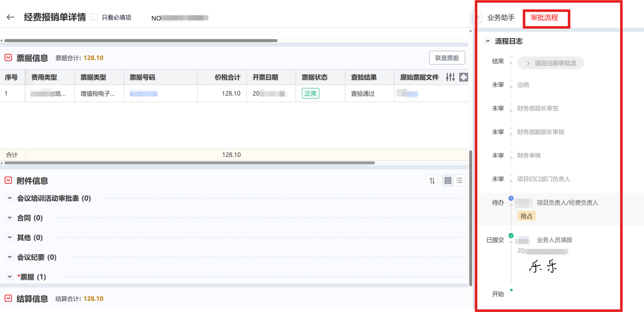Expand the 合同 attachment group
The height and width of the screenshot is (312, 644).
(x=10, y=217)
